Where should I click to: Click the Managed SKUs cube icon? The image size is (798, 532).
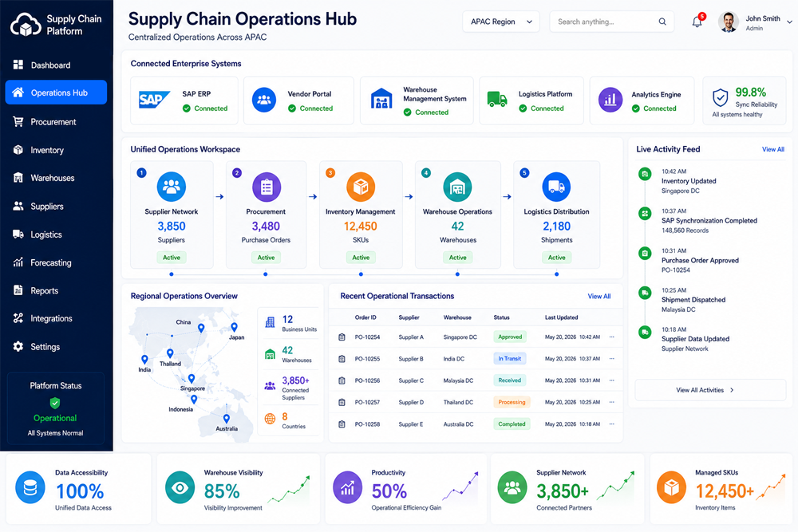tap(672, 488)
